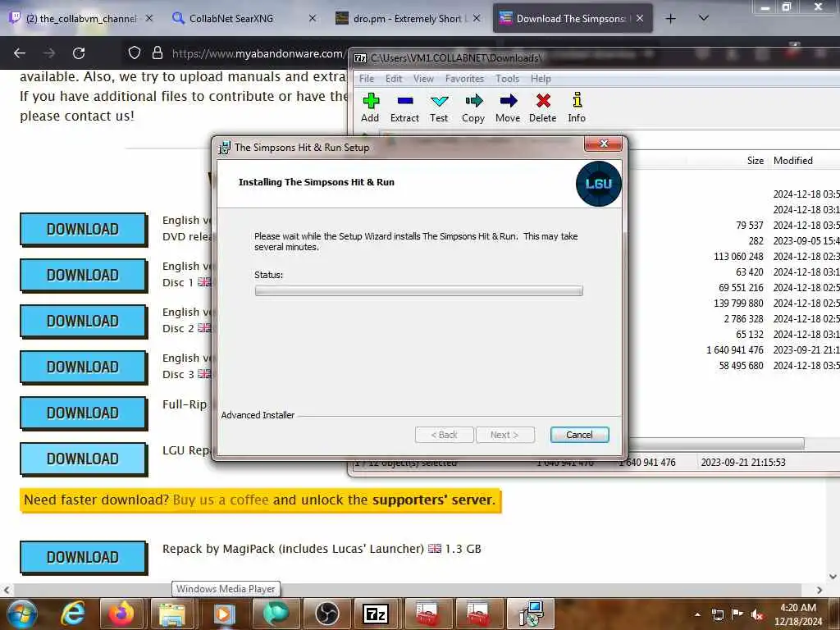This screenshot has height=630, width=840.
Task: Click the myabandonware URL address bar
Action: pos(257,53)
